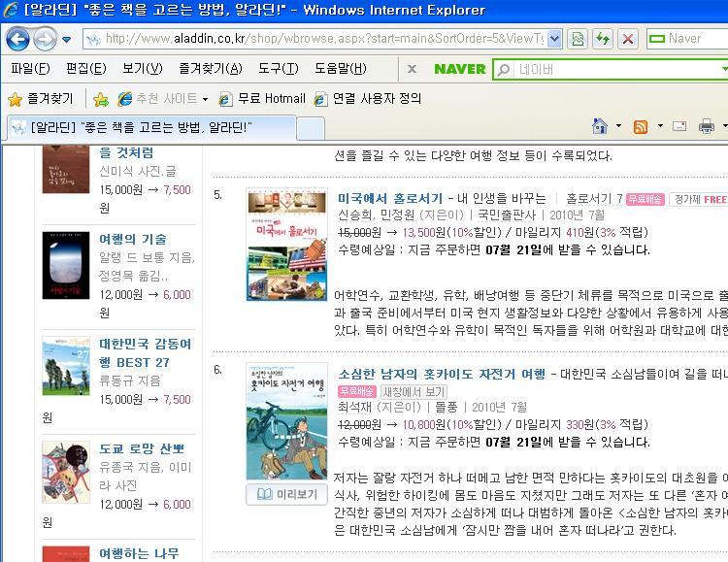Click the 대한민국 감동여행 cover thumbnail
Image resolution: width=728 pixels, height=562 pixels.
click(x=65, y=367)
